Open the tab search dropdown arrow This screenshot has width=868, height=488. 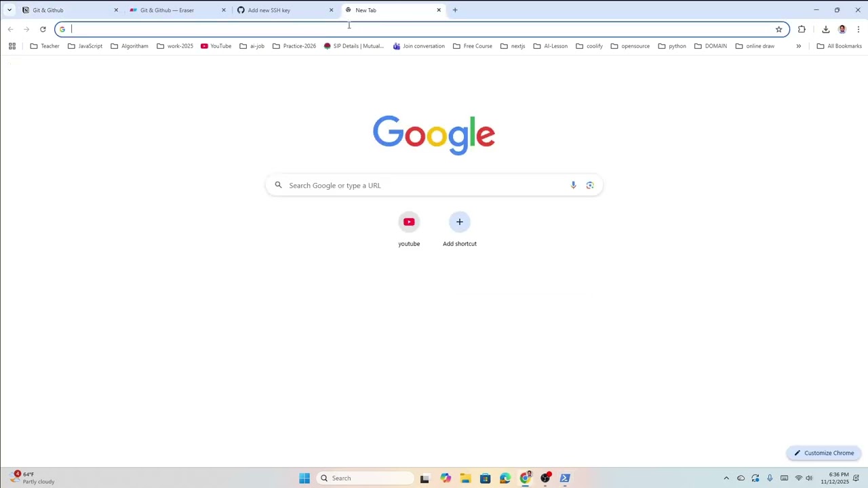(9, 10)
